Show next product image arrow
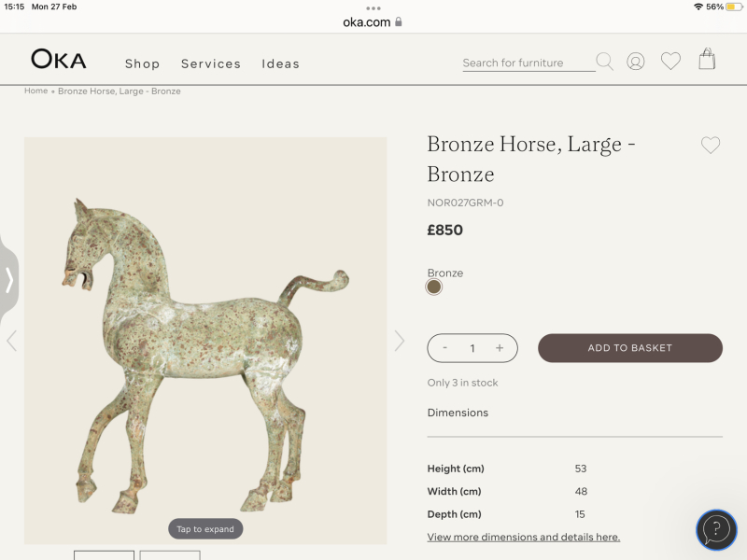This screenshot has width=747, height=560. click(400, 341)
